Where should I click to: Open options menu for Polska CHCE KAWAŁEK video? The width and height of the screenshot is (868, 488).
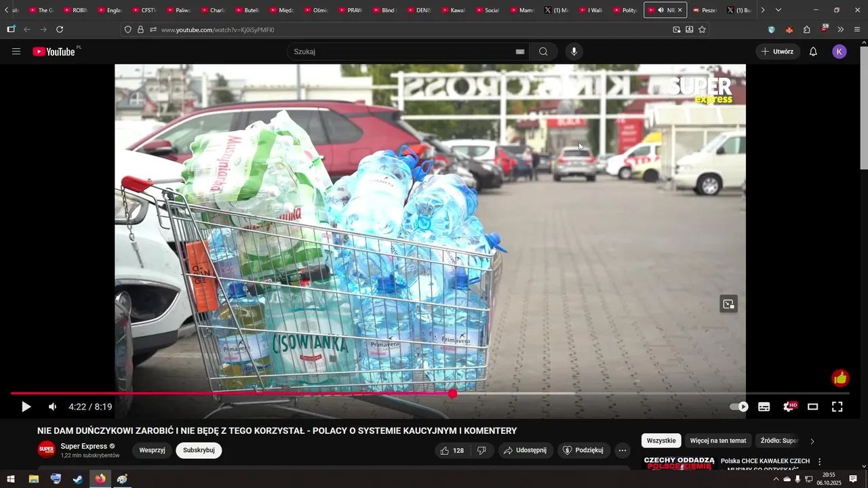tap(819, 462)
